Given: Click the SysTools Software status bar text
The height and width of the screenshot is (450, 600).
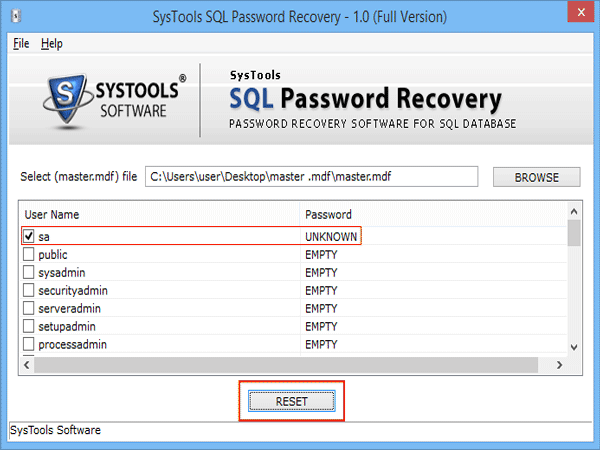Looking at the screenshot, I should pyautogui.click(x=55, y=430).
